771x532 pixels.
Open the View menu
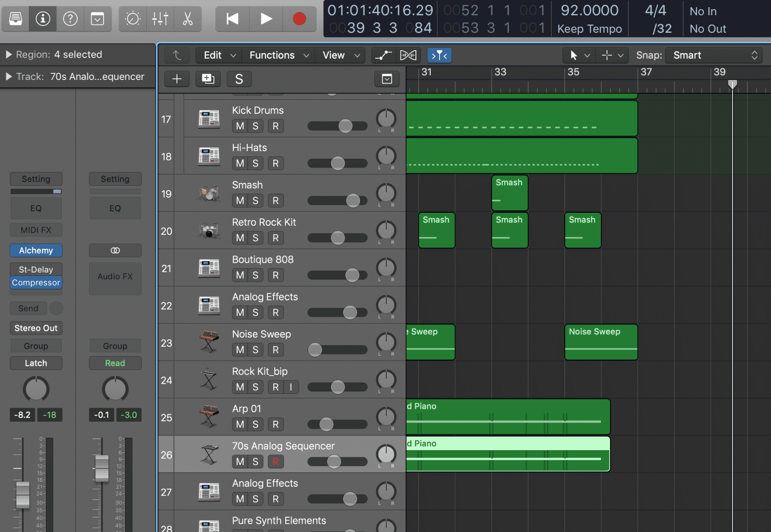tap(340, 55)
